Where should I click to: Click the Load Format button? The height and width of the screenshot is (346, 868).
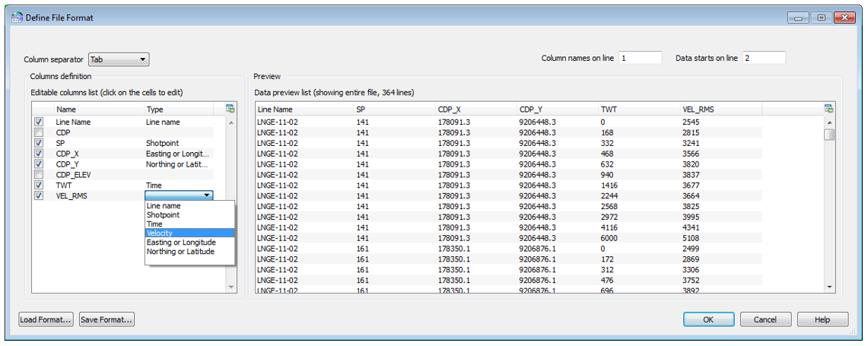click(46, 319)
